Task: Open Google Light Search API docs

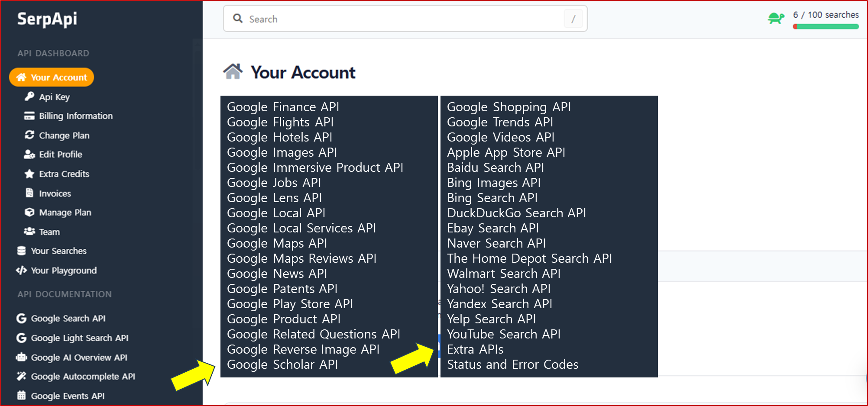Action: [x=80, y=338]
